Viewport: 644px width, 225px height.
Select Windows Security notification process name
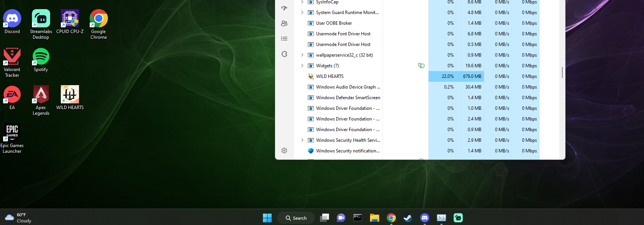click(x=348, y=151)
